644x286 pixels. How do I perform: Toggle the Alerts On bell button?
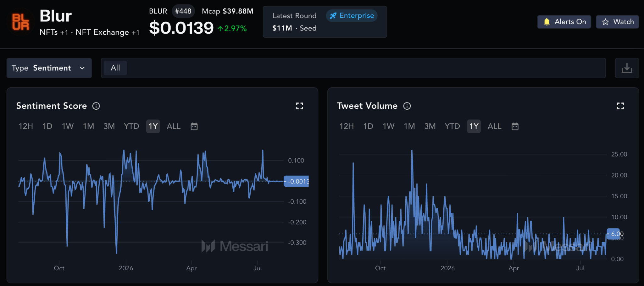click(564, 22)
